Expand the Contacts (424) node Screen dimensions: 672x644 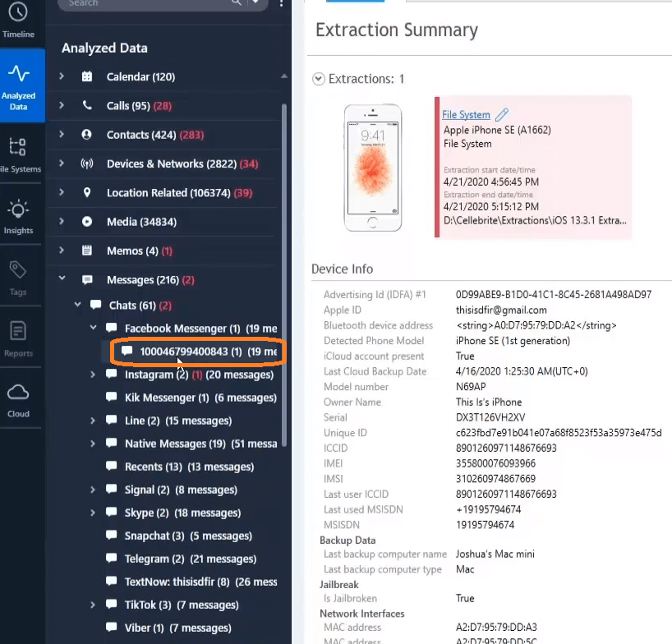click(x=62, y=134)
